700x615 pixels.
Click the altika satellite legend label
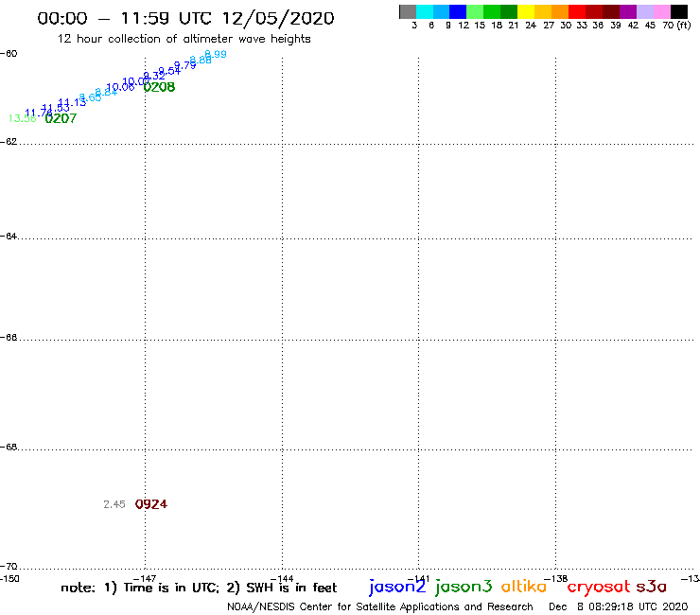click(x=524, y=587)
